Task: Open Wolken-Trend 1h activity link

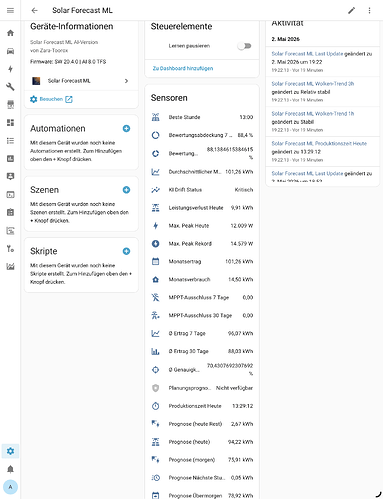Action: (x=313, y=114)
